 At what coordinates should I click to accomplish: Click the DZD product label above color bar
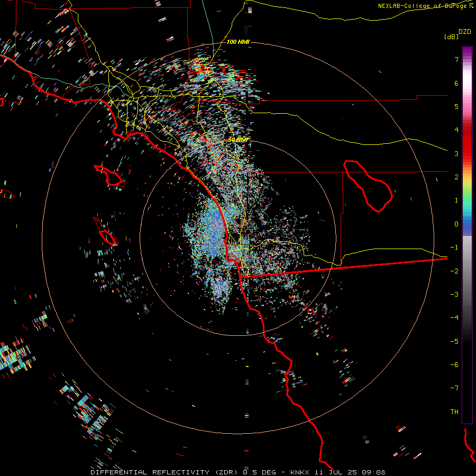[465, 32]
